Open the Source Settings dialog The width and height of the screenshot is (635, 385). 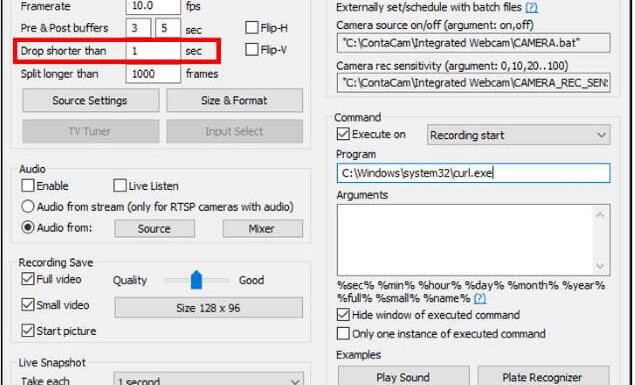(90, 100)
